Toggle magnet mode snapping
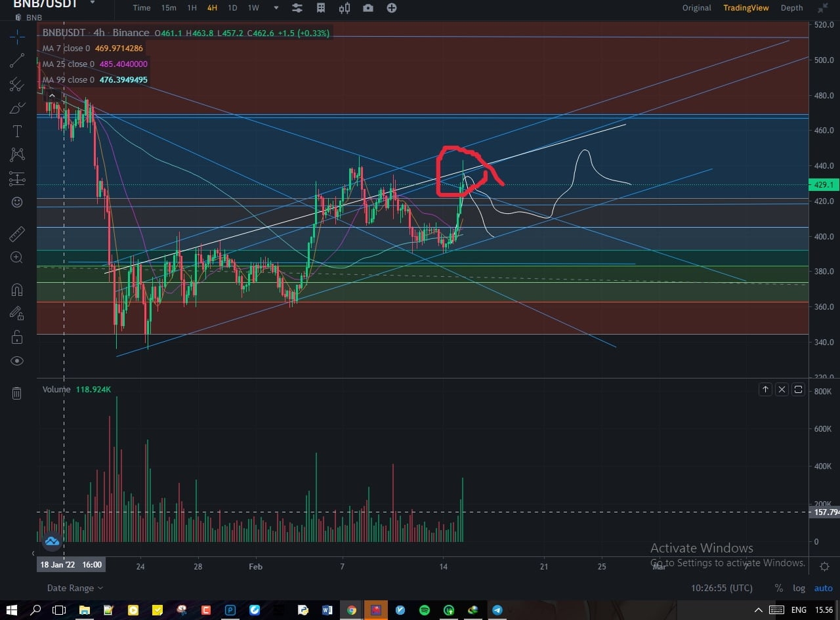The image size is (840, 620). click(x=17, y=289)
